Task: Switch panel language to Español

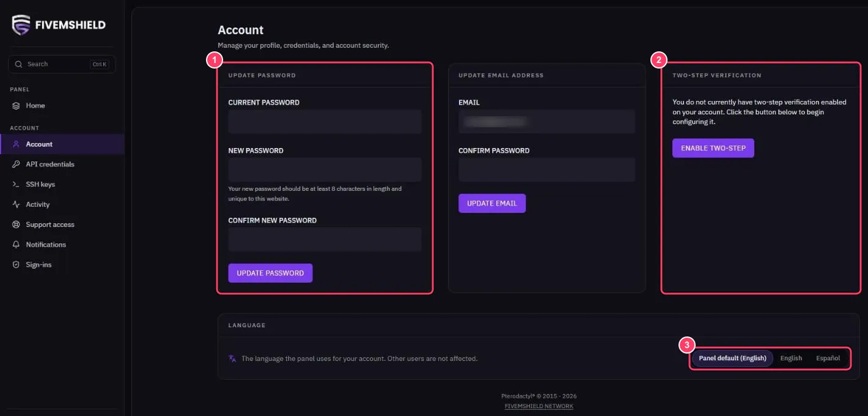Action: point(828,358)
